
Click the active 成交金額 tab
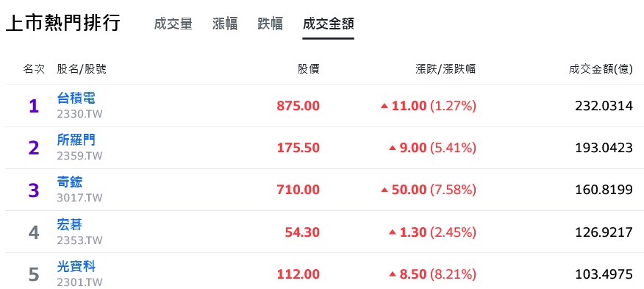click(x=328, y=24)
